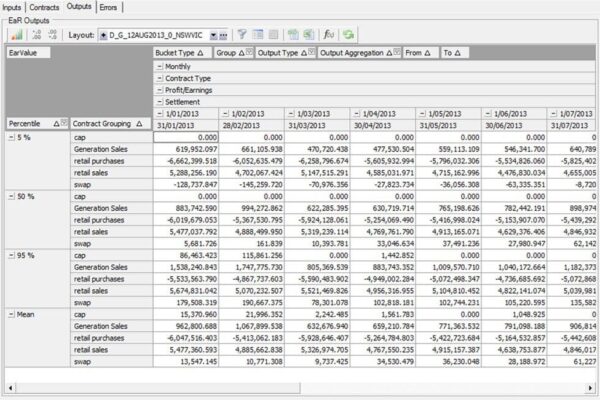This screenshot has height=400, width=600.
Task: Open the filter icon on the Output Type header
Action: coord(312,51)
